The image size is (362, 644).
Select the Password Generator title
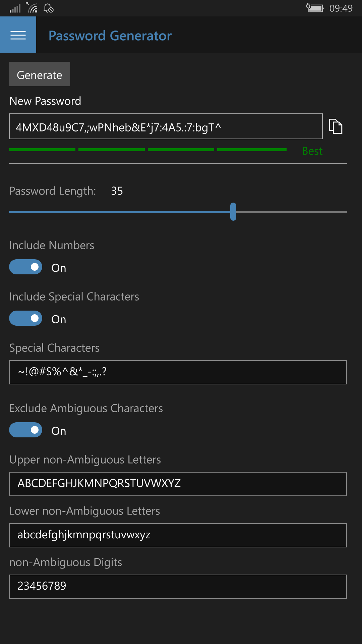click(110, 36)
